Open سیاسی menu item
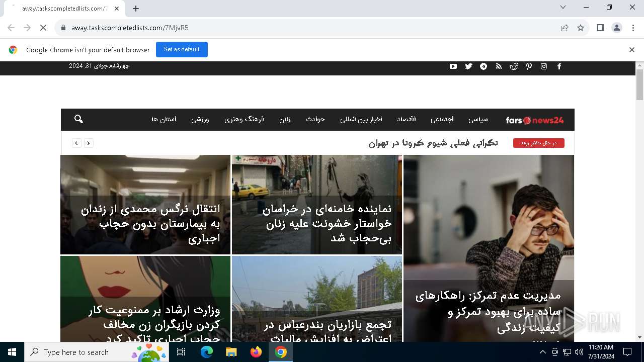Image resolution: width=644 pixels, height=362 pixels. 478,119
